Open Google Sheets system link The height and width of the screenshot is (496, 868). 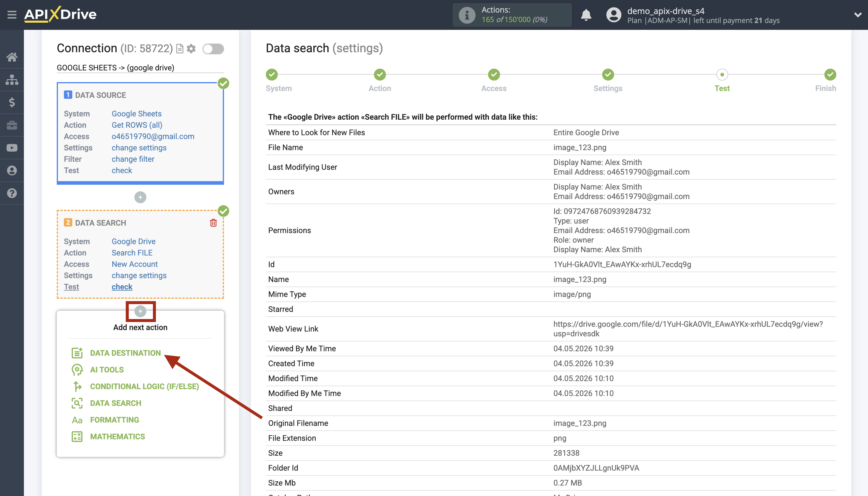(137, 114)
